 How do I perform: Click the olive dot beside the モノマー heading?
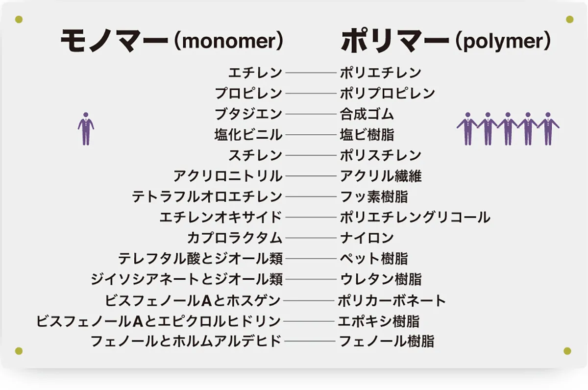[x=19, y=20]
